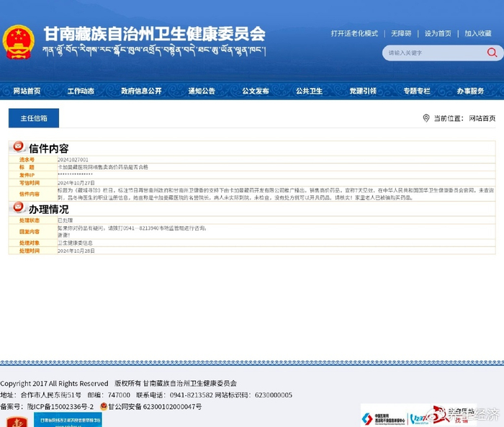Click the 信件内容 section heading

[x=48, y=148]
